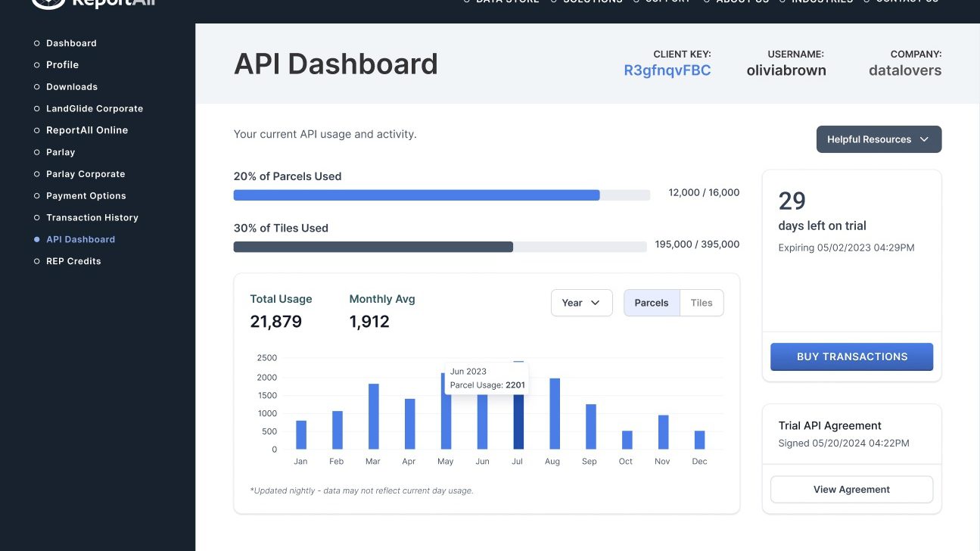Select the Aug bar in the chart
The width and height of the screenshot is (980, 551).
555,413
